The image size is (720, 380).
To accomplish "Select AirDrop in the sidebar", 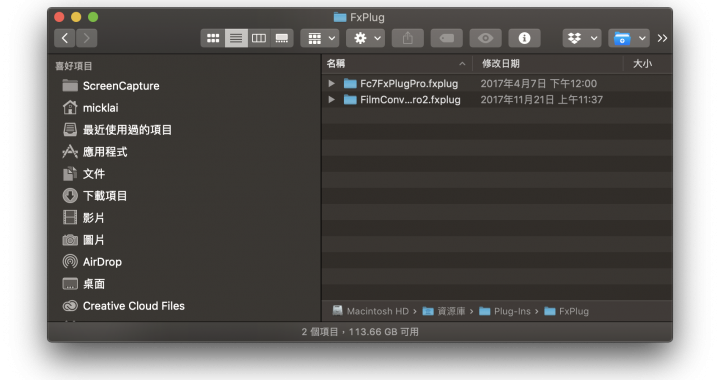I will click(x=184, y=262).
